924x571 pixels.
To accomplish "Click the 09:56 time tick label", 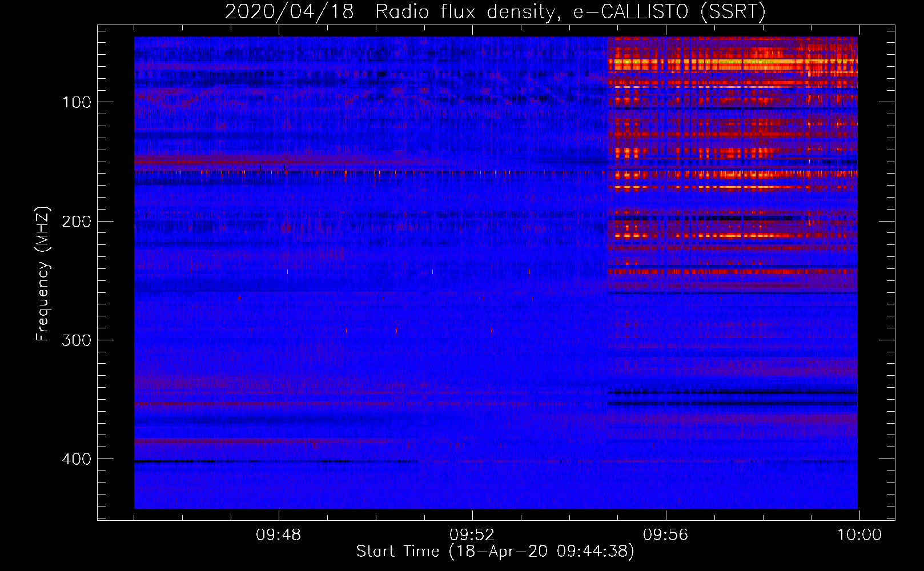I will 665,535.
